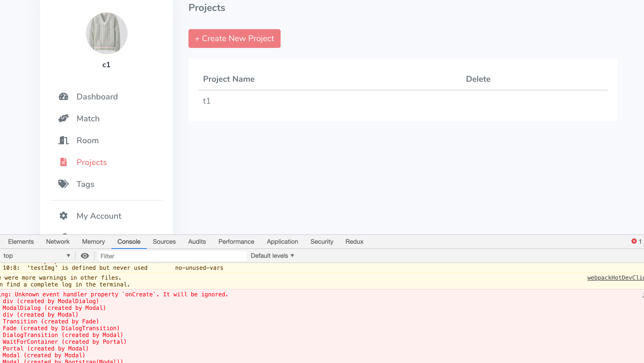Open the Dashboard sidebar link

coord(97,97)
